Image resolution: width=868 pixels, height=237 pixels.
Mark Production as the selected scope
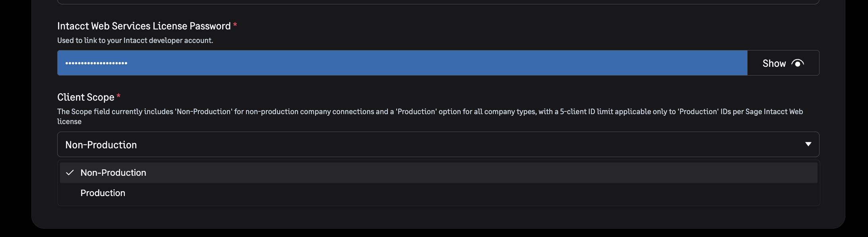point(103,193)
